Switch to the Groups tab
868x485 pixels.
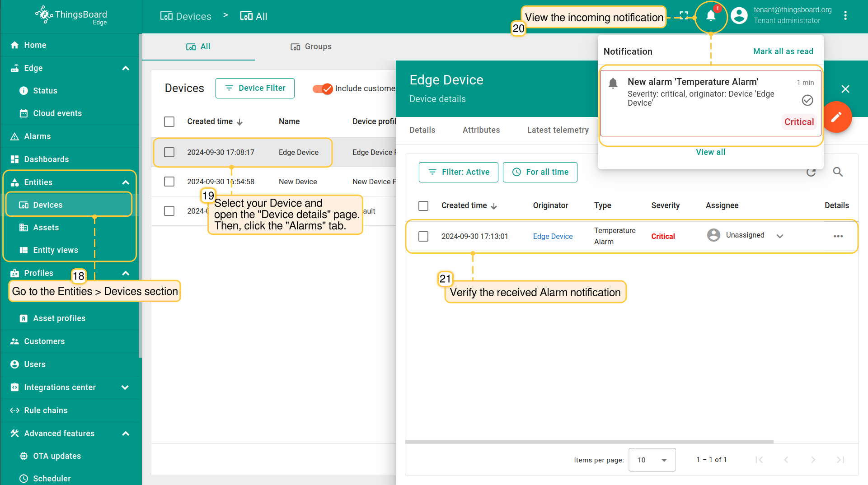tap(311, 47)
